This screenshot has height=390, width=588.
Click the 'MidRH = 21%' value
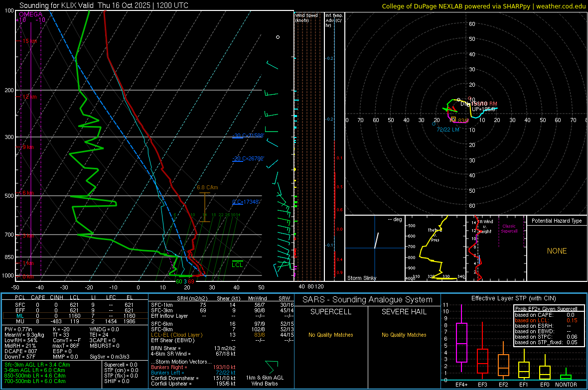tap(20, 346)
